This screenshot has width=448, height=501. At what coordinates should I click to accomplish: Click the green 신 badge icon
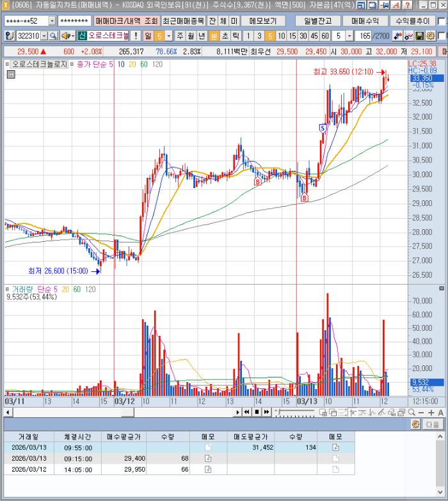point(82,36)
